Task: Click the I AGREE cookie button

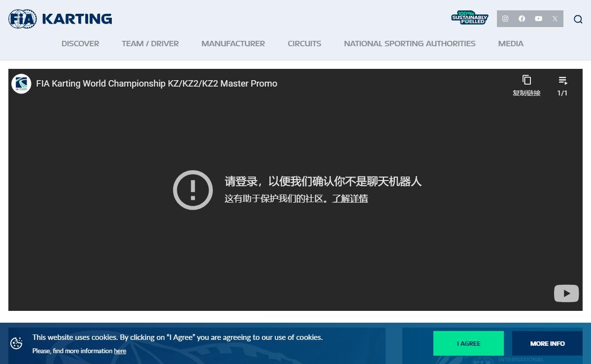Action: [468, 343]
